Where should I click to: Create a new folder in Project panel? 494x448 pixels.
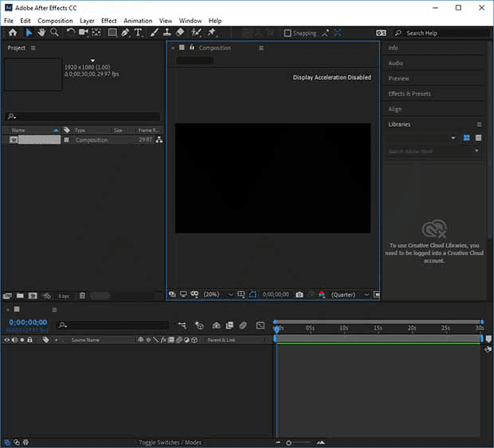(20, 296)
